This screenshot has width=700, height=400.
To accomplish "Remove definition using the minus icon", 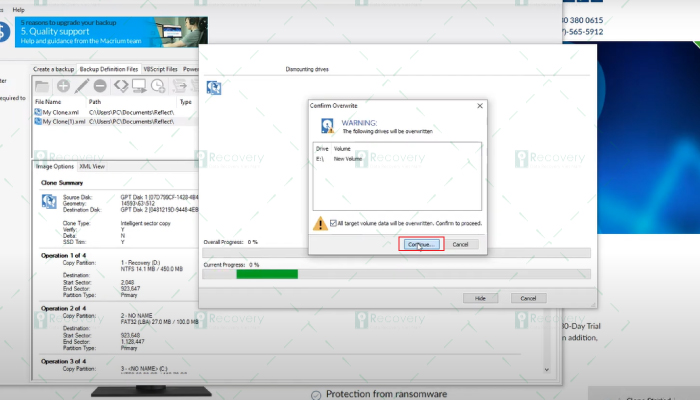I will [x=100, y=86].
